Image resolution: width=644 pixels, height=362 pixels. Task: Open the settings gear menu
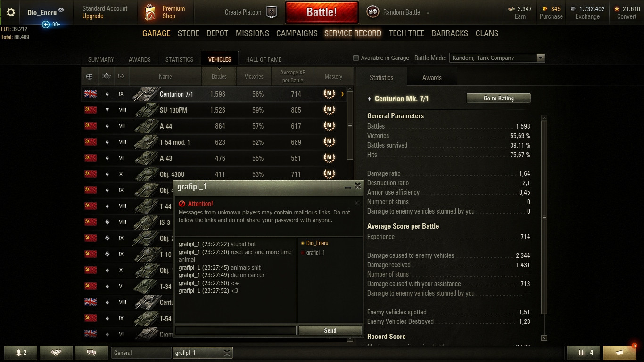pyautogui.click(x=10, y=12)
